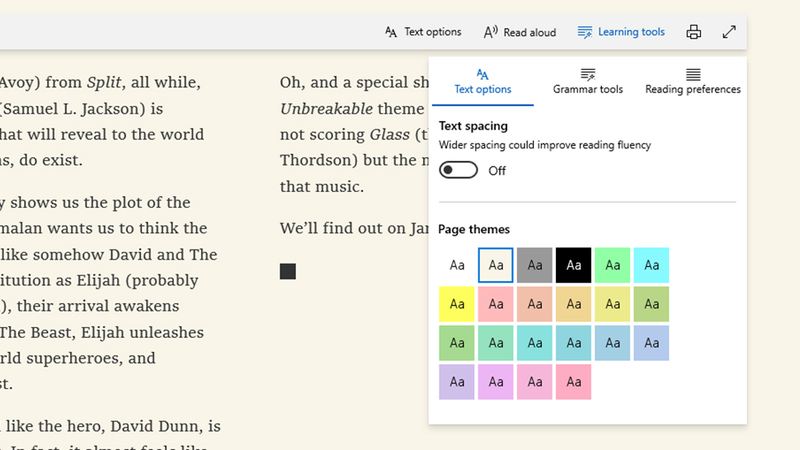
Task: Click the Learning tools icon in toolbar
Action: (585, 32)
